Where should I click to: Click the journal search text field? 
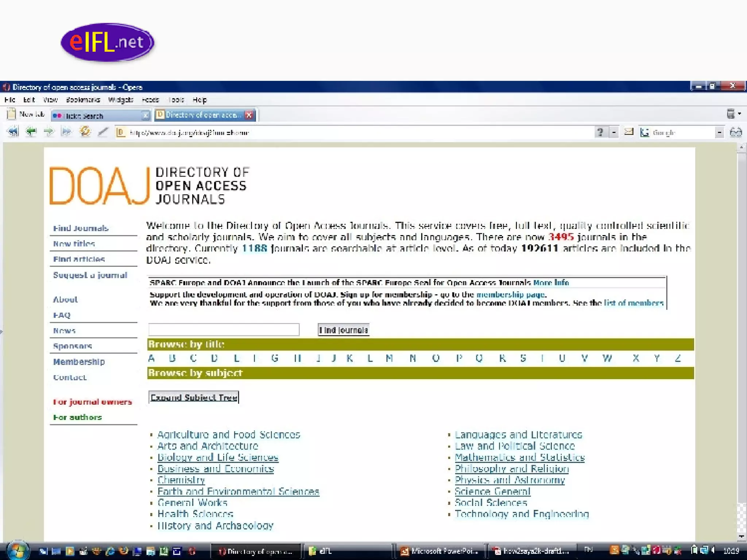coord(224,330)
